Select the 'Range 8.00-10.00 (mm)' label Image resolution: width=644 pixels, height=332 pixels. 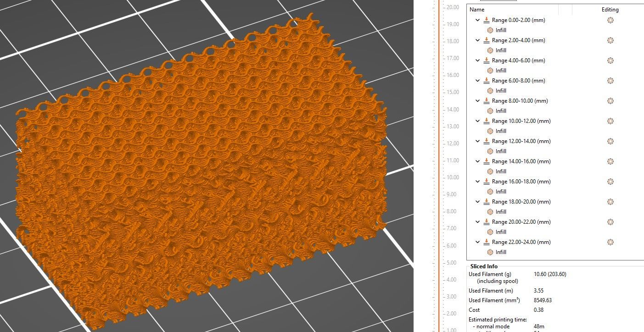coord(520,101)
